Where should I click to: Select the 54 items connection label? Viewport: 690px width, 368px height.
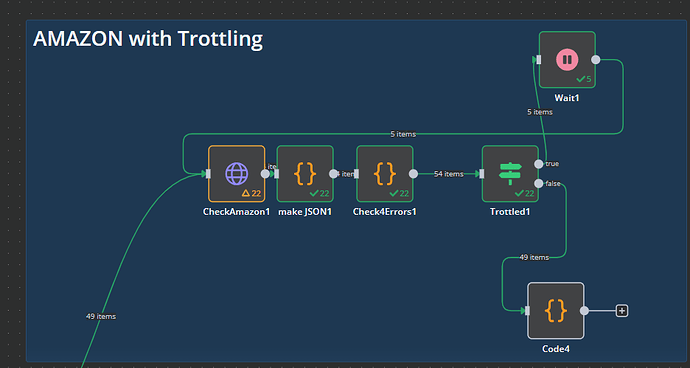click(448, 174)
